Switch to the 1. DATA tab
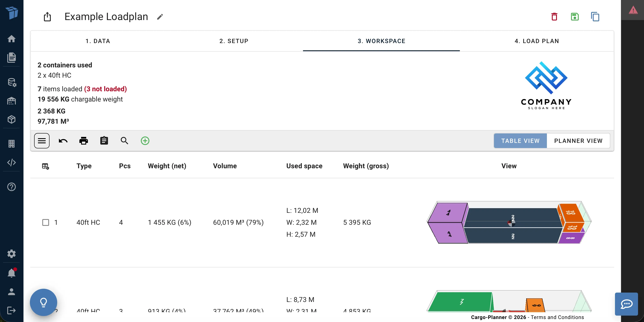644x322 pixels. pos(98,41)
